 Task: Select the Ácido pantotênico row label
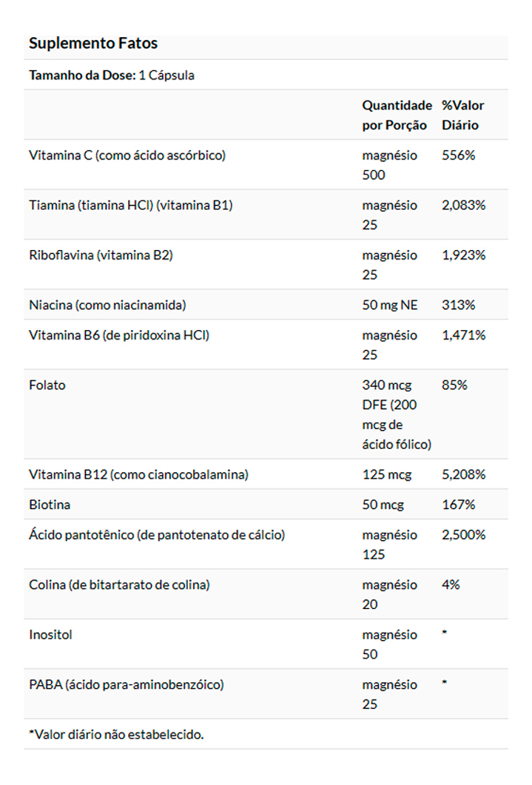click(x=157, y=535)
